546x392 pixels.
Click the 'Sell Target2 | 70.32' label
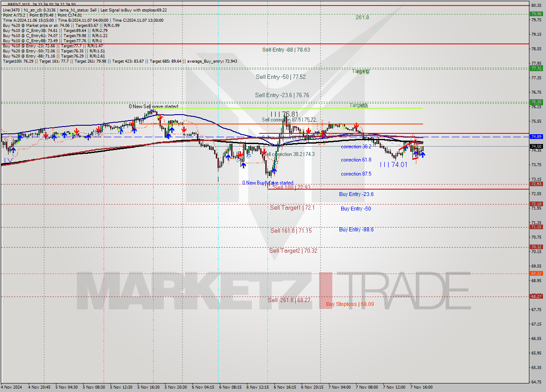point(293,251)
